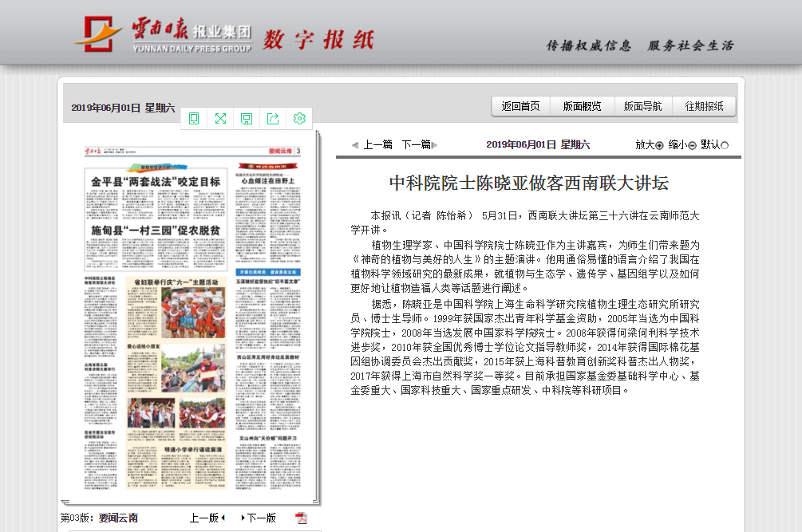Go to previous page 上一版
This screenshot has width=802, height=532.
pos(207,518)
